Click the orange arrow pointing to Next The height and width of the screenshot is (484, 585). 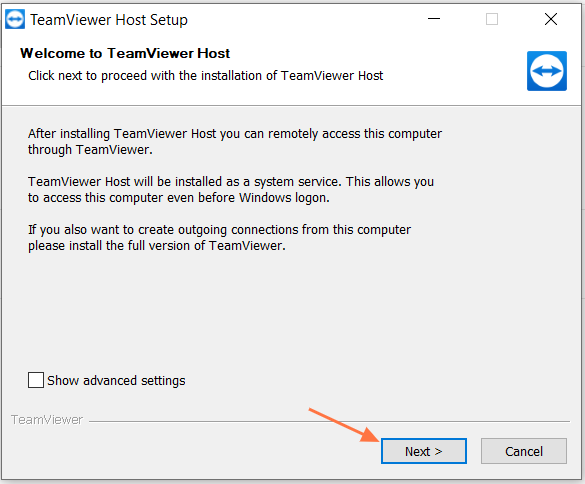[344, 426]
